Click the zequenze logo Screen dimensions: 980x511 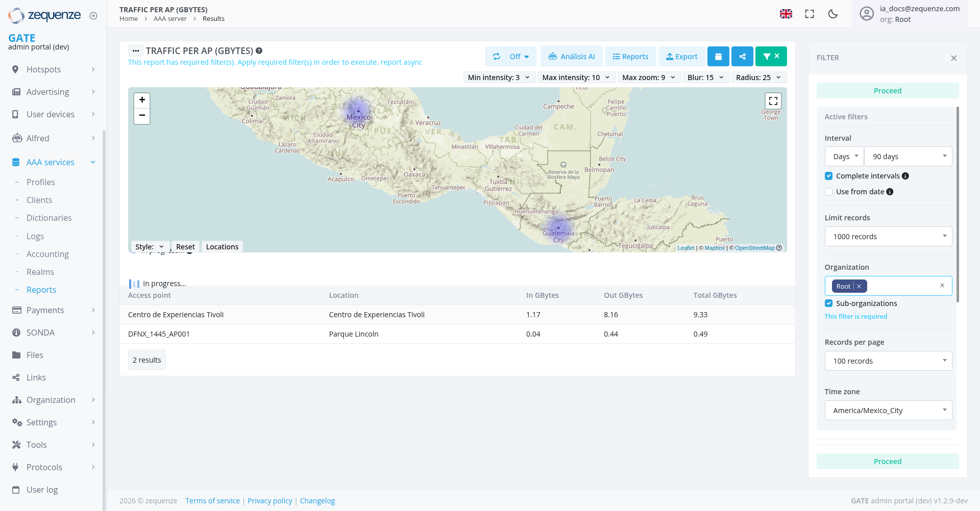[x=44, y=16]
